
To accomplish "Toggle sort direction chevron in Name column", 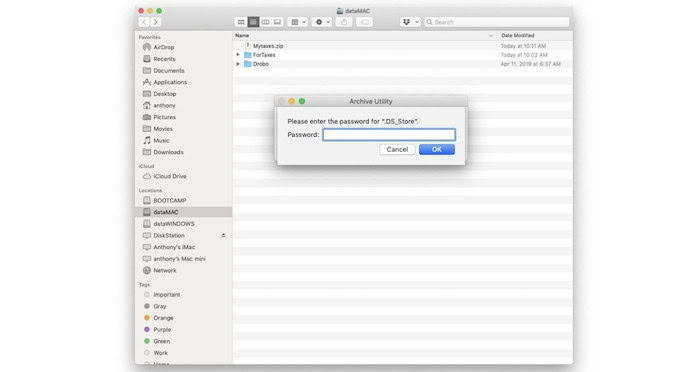I will (x=491, y=36).
